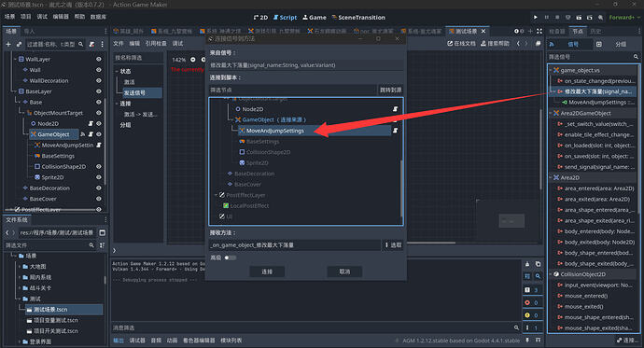Screen dimensions: 644x348
Task: Click 搜索帮助 search help button
Action: (x=495, y=43)
